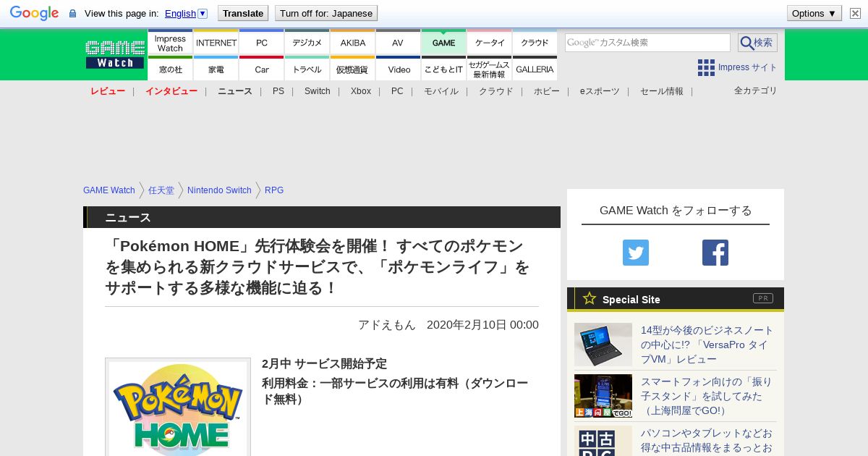
Task: Open パソコンやタブレット 中古品情報 article link
Action: pyautogui.click(x=707, y=441)
